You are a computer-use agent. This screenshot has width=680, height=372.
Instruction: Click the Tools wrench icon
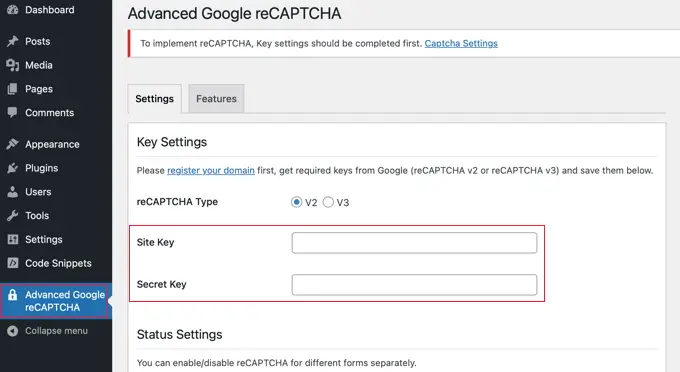click(x=13, y=215)
